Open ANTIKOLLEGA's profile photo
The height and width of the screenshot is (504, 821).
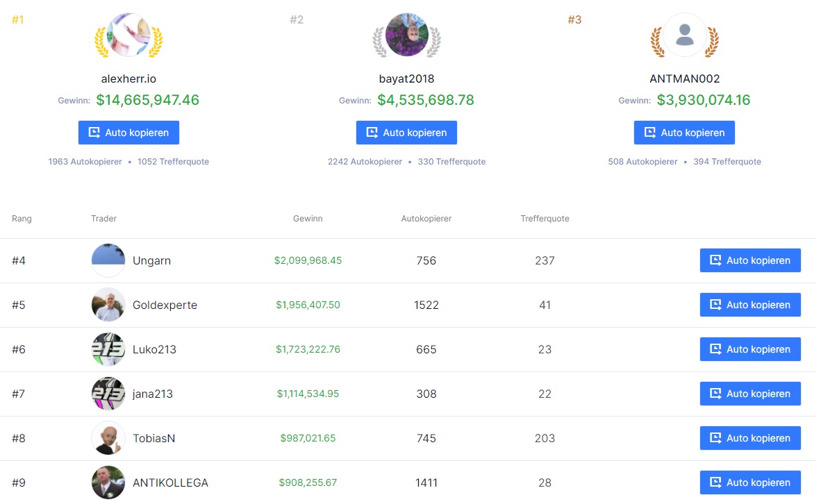108,482
